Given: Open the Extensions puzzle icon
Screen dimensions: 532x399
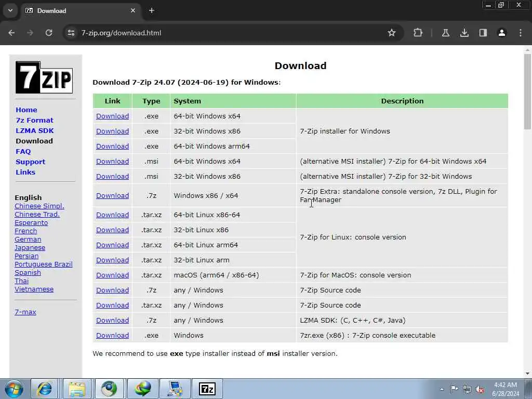Looking at the screenshot, I should pyautogui.click(x=418, y=33).
